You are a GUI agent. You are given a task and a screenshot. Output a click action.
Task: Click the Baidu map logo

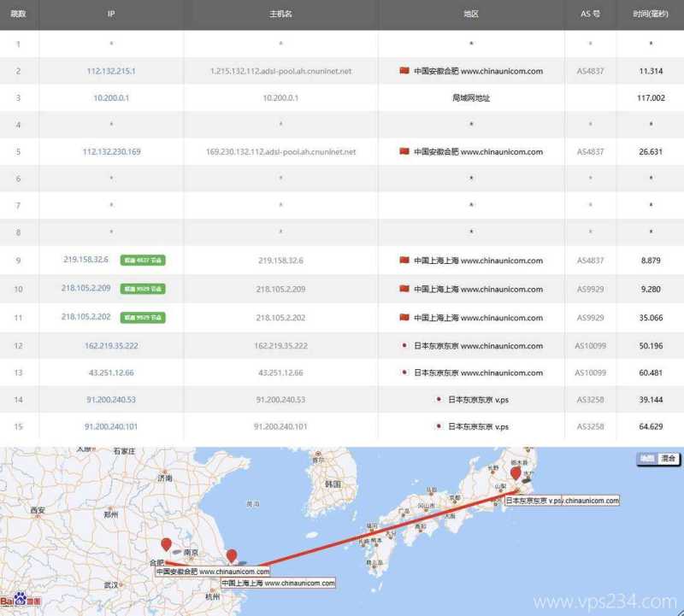[15, 601]
